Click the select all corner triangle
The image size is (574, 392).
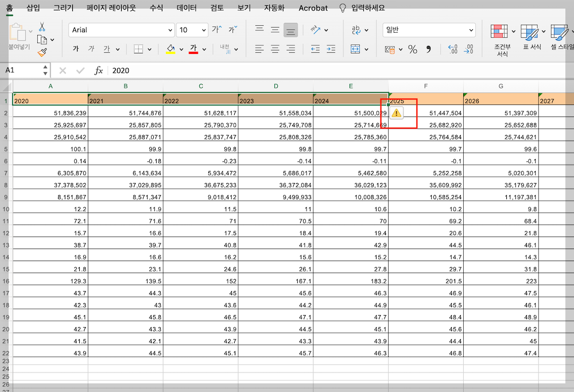tap(6, 87)
